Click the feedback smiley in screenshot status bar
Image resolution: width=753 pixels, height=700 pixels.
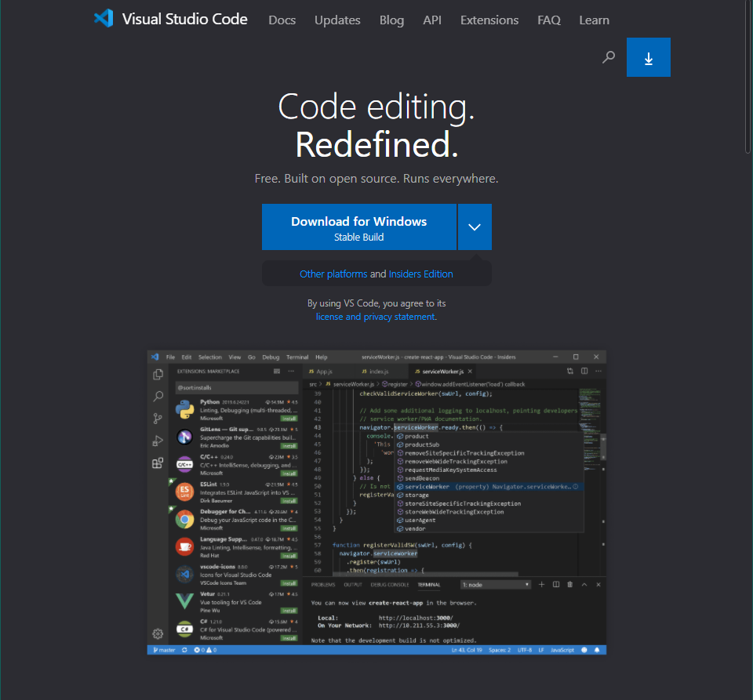[584, 650]
